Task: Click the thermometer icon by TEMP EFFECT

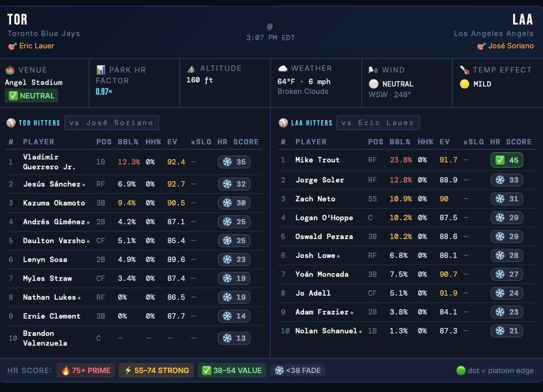Action: [464, 70]
